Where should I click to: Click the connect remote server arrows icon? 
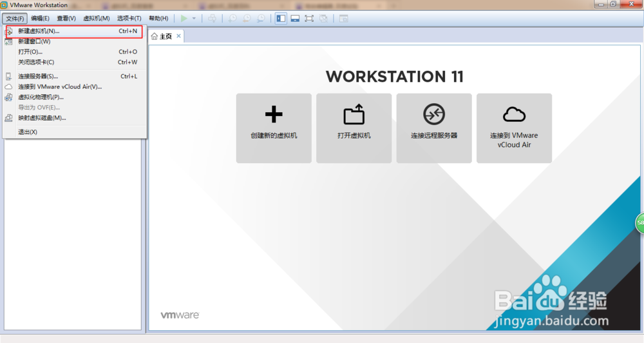click(x=434, y=114)
